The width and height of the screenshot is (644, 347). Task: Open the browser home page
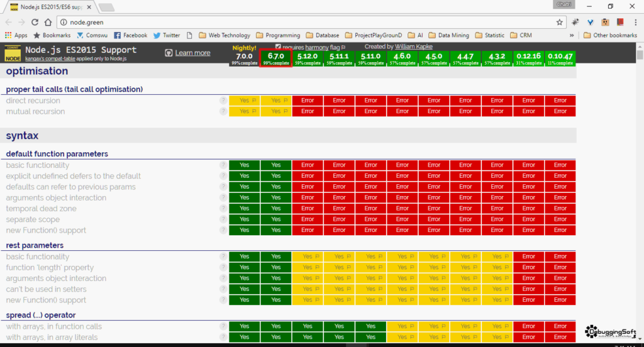coord(48,22)
